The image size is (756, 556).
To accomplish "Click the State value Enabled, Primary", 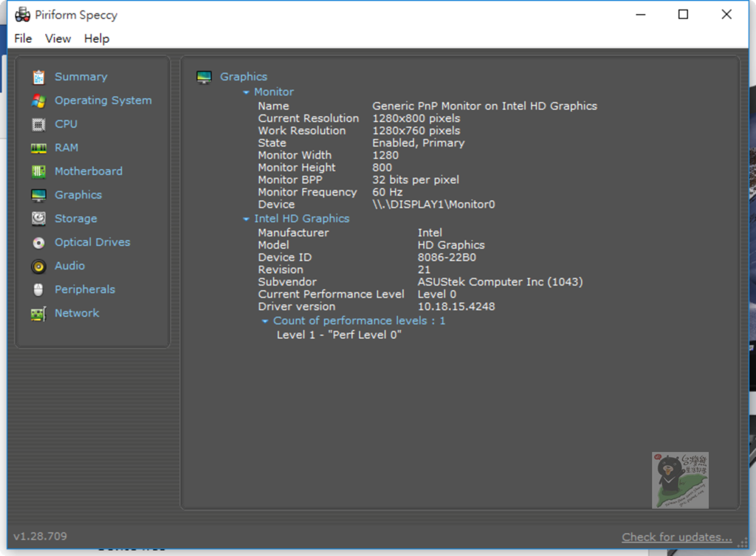I will pyautogui.click(x=419, y=143).
